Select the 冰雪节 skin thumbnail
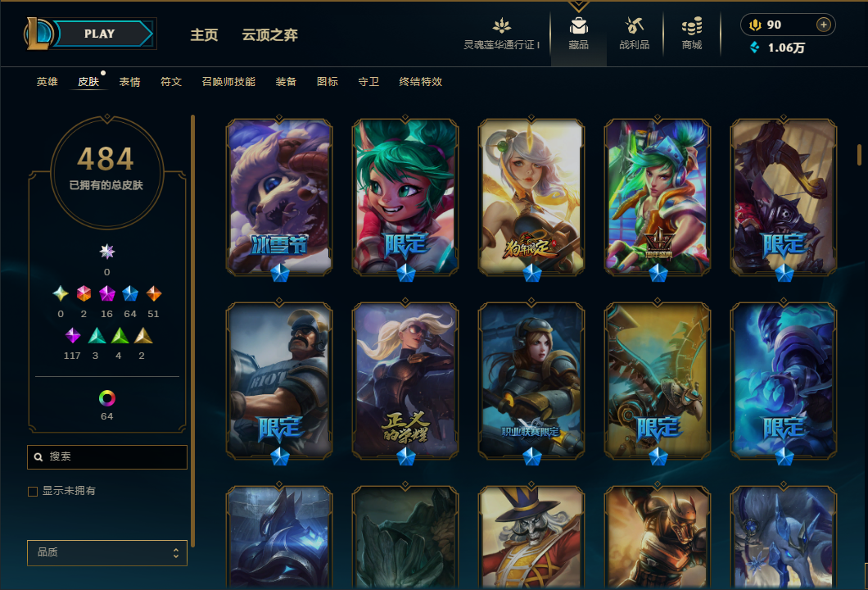 pos(279,197)
